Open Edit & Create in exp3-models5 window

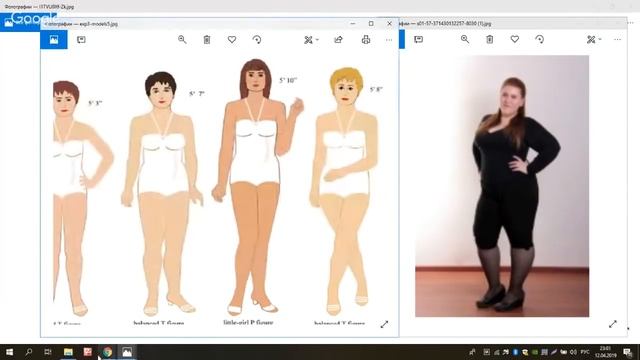tap(308, 40)
